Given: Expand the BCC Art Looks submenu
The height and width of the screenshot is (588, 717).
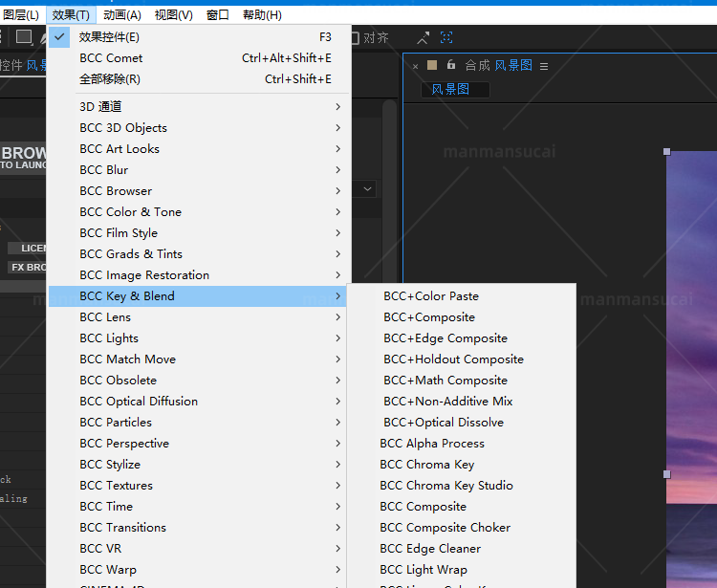Looking at the screenshot, I should (x=199, y=148).
